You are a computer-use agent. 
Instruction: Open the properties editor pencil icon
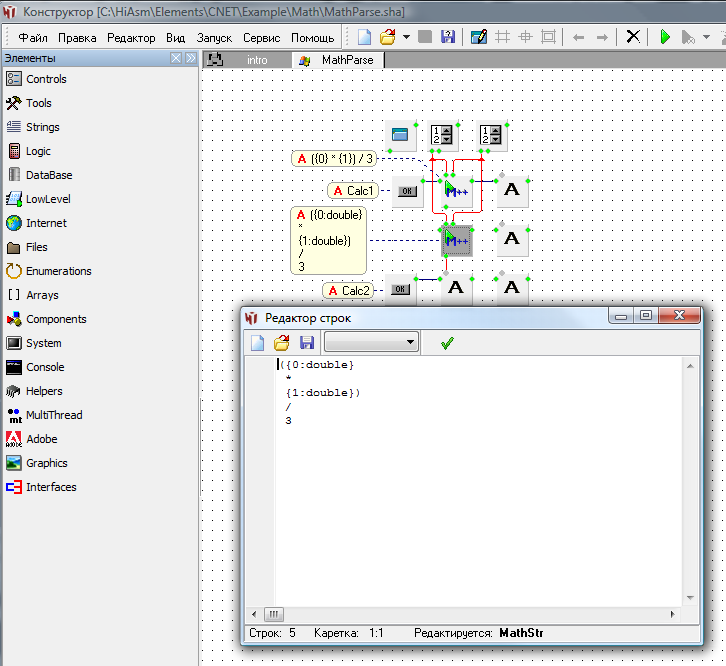(478, 37)
